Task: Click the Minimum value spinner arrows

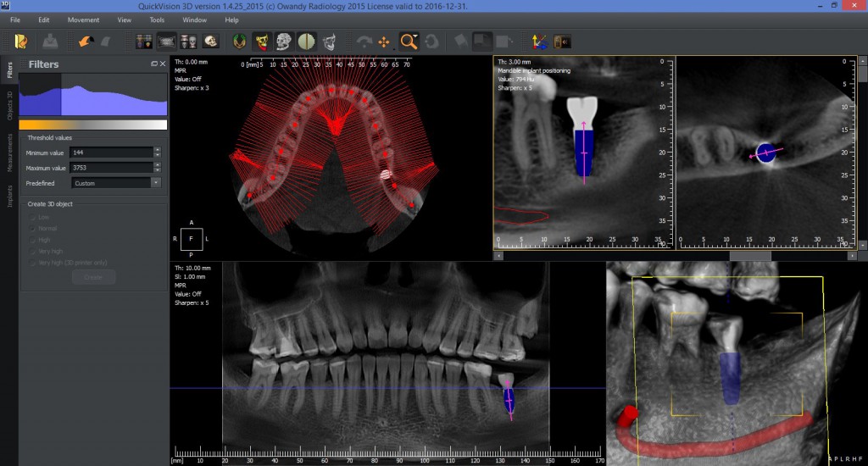Action: click(x=157, y=153)
